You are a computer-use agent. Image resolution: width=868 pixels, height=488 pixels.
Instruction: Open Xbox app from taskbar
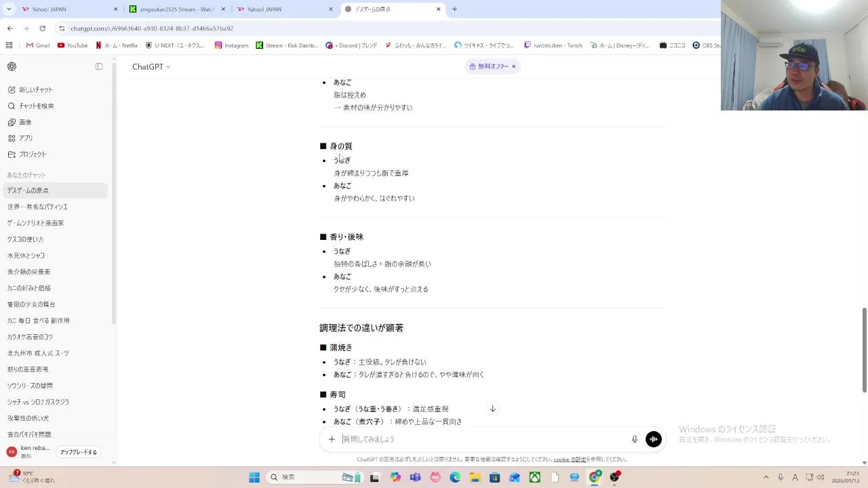tap(535, 477)
